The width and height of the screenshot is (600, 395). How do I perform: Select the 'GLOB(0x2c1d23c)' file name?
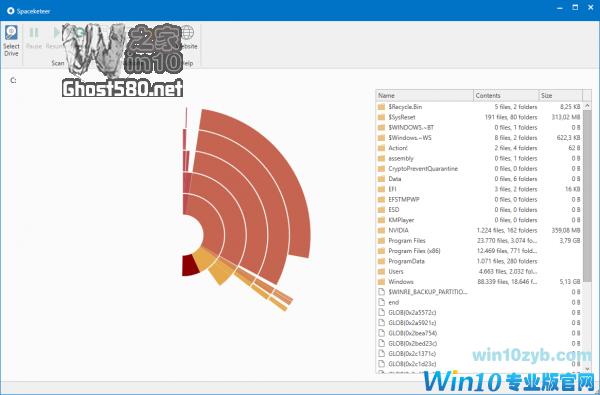(x=412, y=364)
